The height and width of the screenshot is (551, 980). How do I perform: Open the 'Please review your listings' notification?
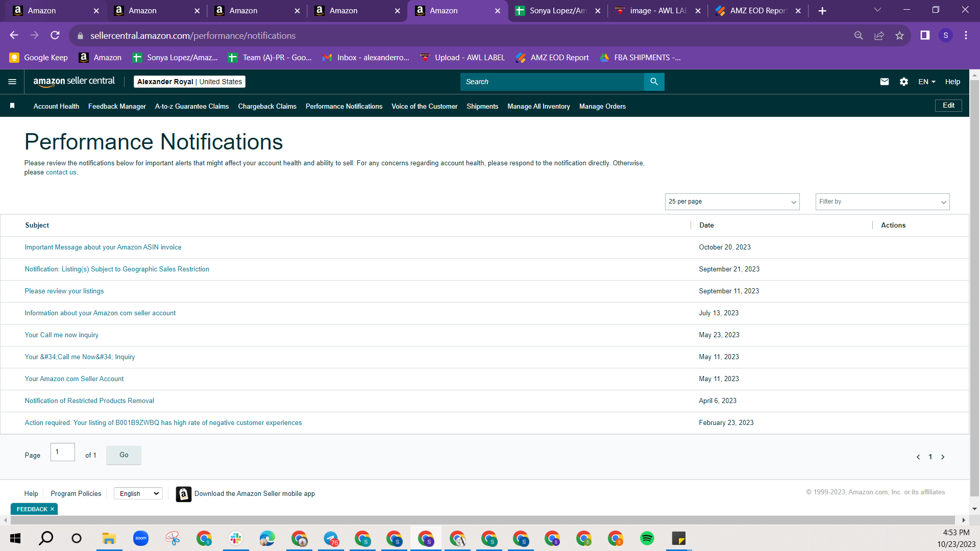click(64, 291)
